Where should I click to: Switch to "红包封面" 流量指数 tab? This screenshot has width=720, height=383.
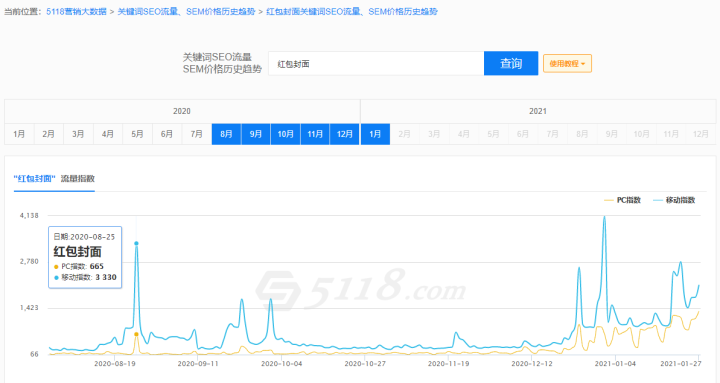point(54,179)
